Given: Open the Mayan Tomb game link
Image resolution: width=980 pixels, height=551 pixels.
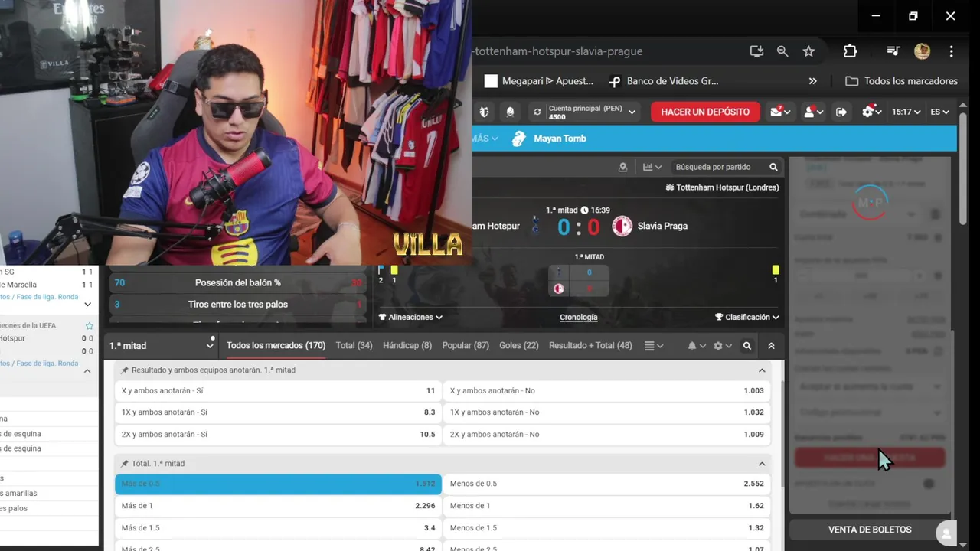Looking at the screenshot, I should coord(550,139).
